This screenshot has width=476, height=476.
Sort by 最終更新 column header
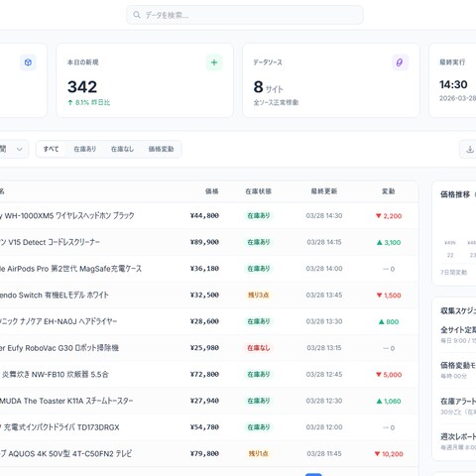tap(324, 191)
